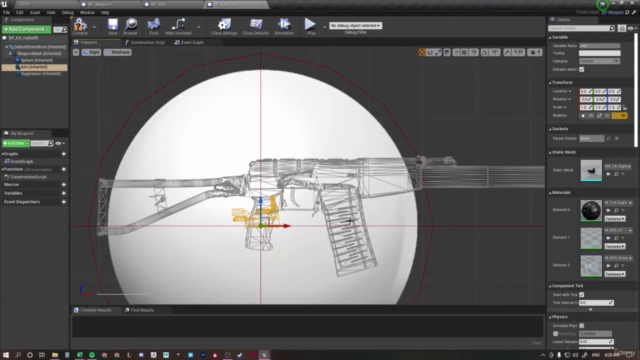This screenshot has height=360, width=640.
Task: Change viewport Right view type
Action: (x=91, y=52)
